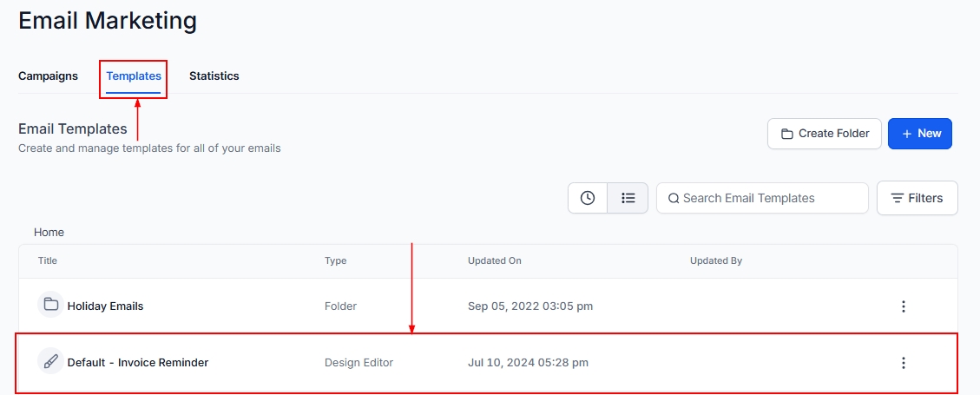Click the magnifier icon in search box
This screenshot has width=980, height=395.
click(674, 198)
